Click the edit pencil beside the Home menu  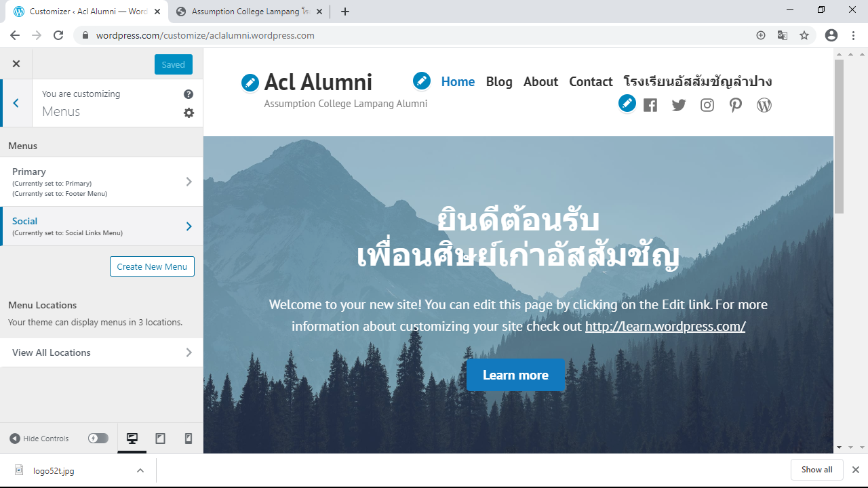(x=422, y=81)
